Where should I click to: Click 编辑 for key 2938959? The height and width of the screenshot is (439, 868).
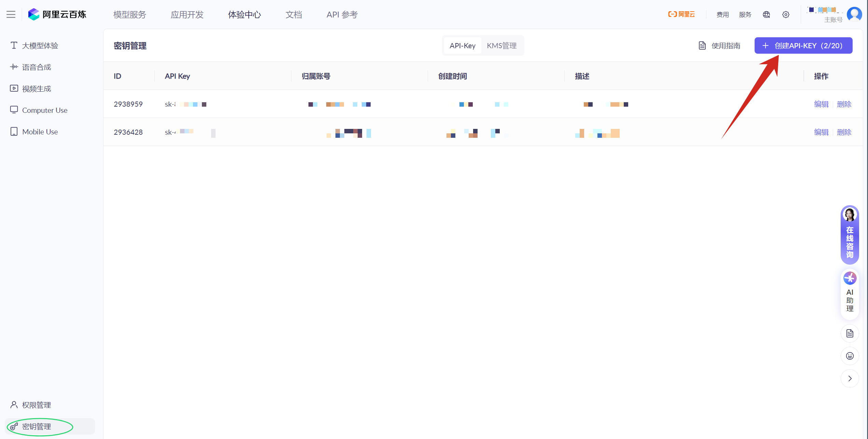coord(821,104)
